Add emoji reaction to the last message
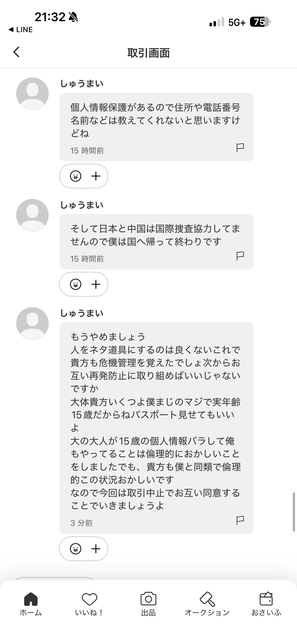Viewport: 297px width, 644px height. click(x=76, y=549)
